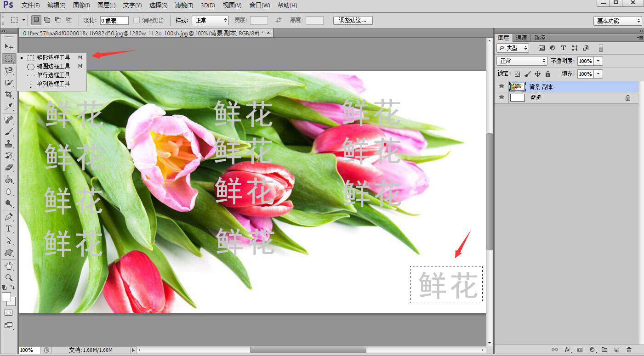Click the 调整边缘 refine edge button
Viewport: 644px width, 356px height.
pos(353,20)
